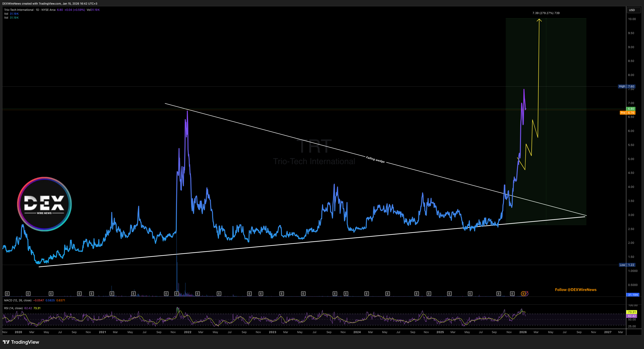Click the Trio-Tech International symbol title
Viewport: 644px width, 349px height.
coord(19,10)
